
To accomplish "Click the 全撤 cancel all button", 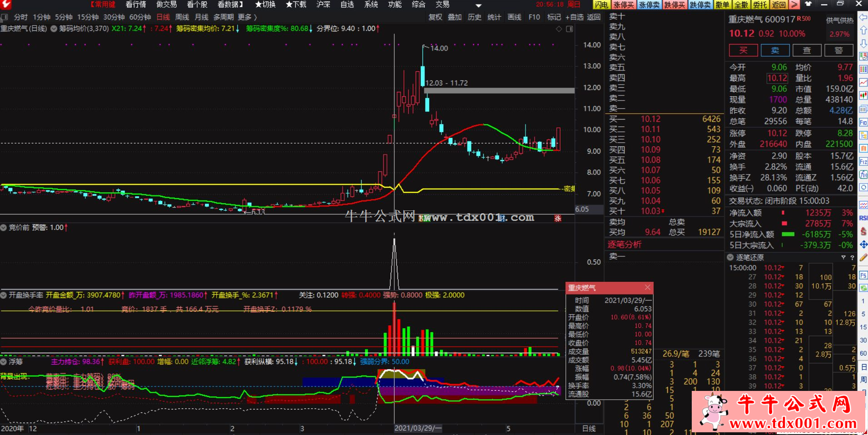I will [x=741, y=5].
